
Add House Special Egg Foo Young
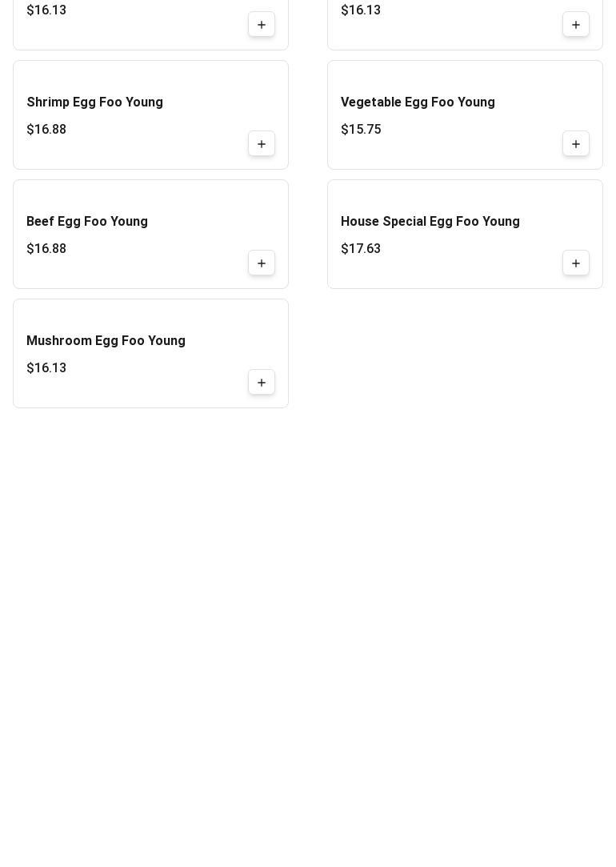pyautogui.click(x=576, y=263)
